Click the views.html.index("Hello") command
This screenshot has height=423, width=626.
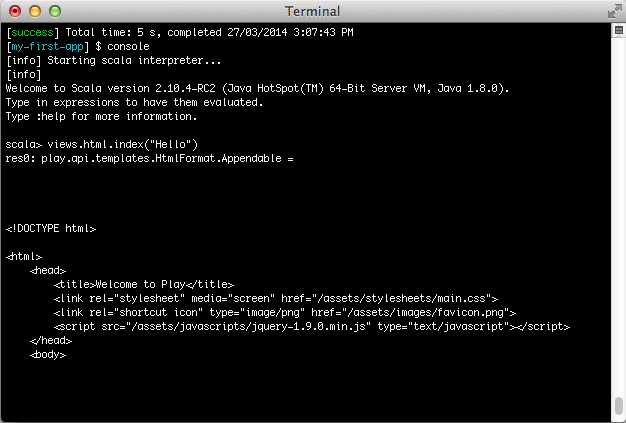124,145
